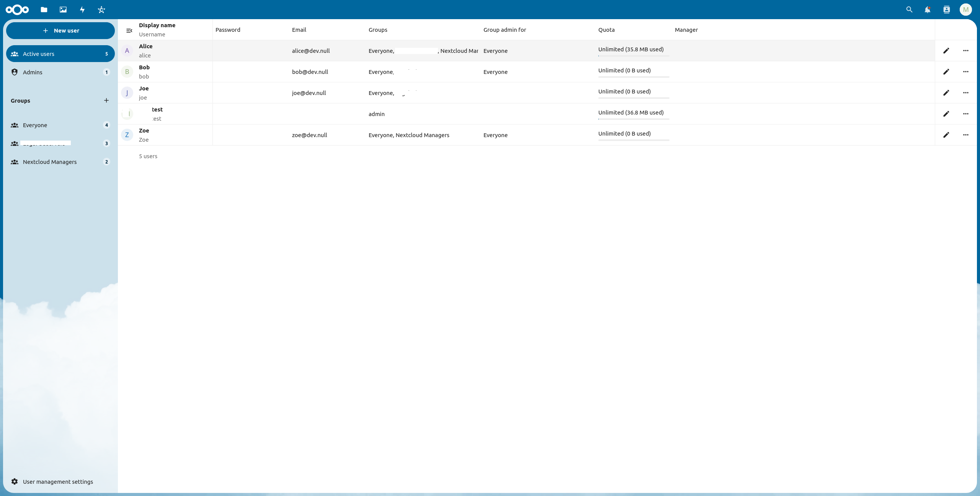This screenshot has width=980, height=496.
Task: Edit user Bob with pencil icon
Action: click(x=946, y=72)
